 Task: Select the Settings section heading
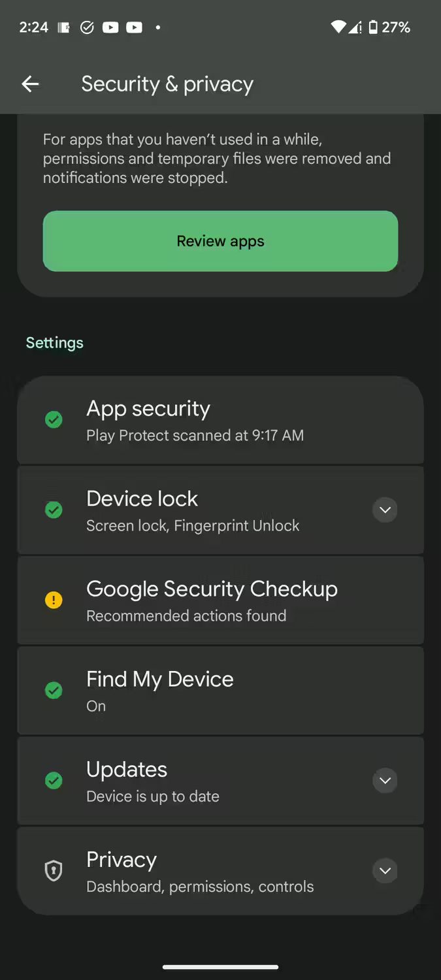pos(54,342)
